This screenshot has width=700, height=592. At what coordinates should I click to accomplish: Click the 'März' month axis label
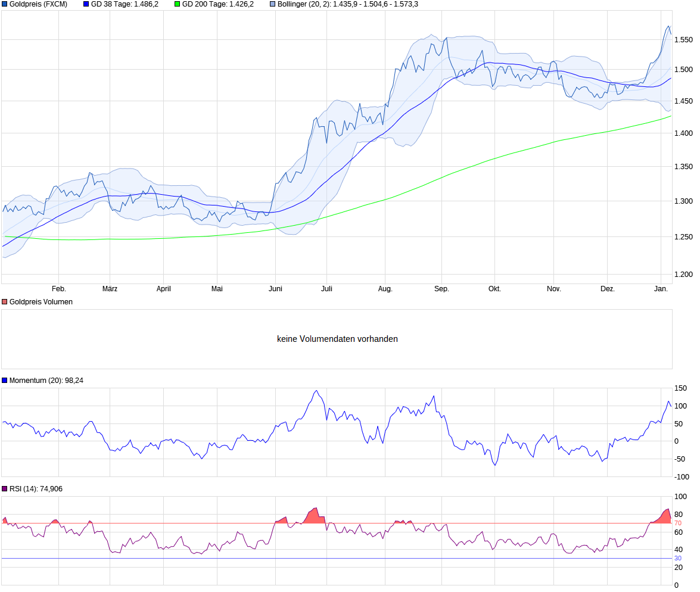tap(110, 289)
